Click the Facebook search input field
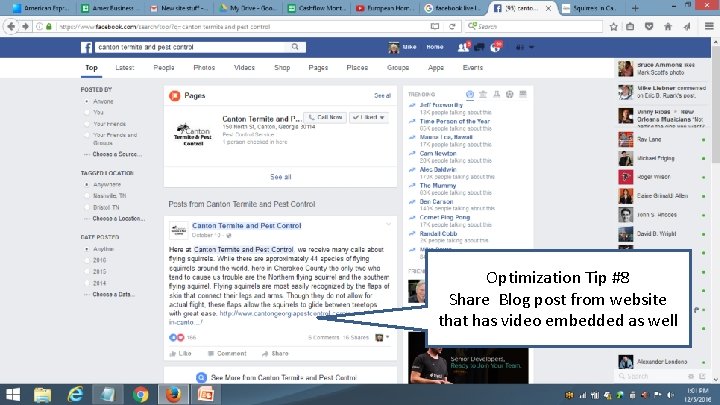 192,47
